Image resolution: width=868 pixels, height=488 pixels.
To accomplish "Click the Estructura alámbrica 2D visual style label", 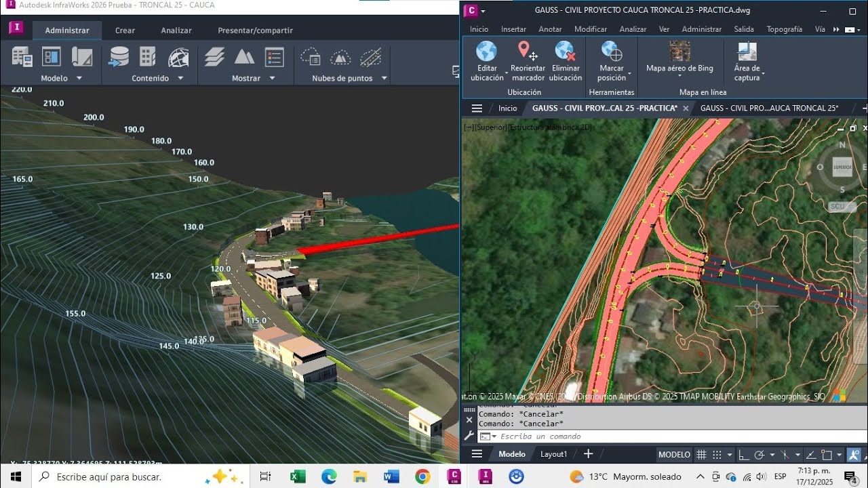I will coord(550,127).
